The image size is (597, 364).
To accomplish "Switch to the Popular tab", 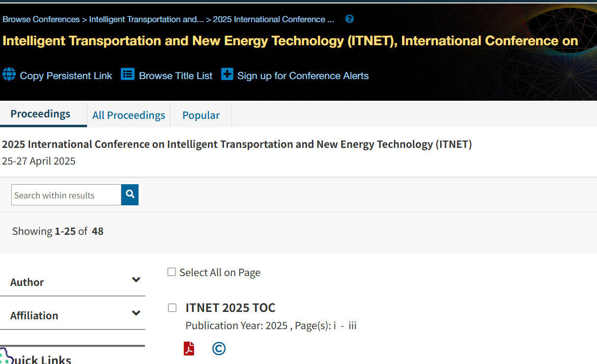I will pos(201,115).
